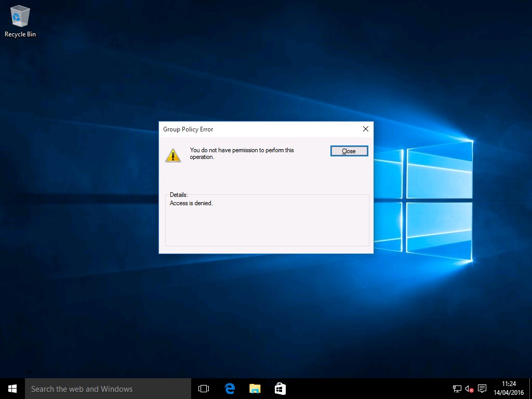Open the Windows Start menu

point(12,389)
